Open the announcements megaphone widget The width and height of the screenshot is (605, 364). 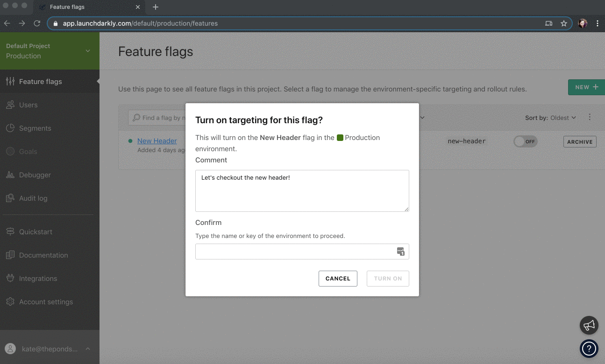tap(589, 325)
